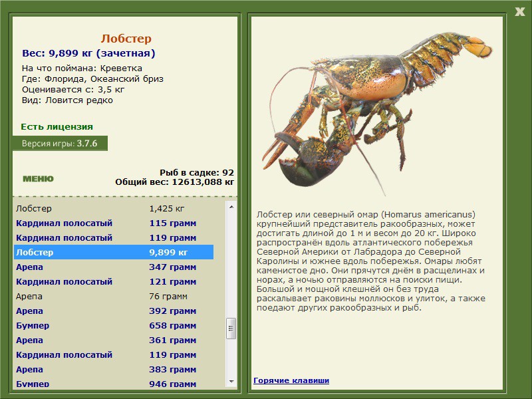Select Бумпер 658 грамм row
This screenshot has width=532, height=399.
point(114,325)
